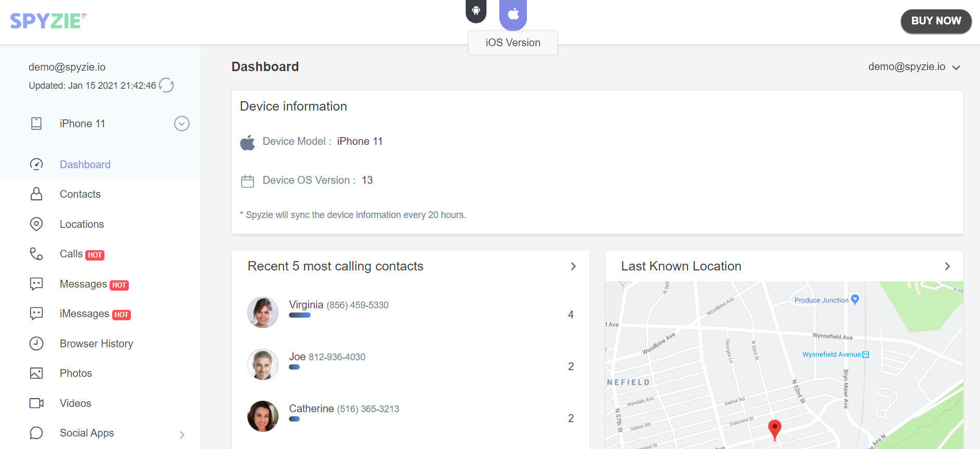Open Browser History in sidebar

coord(96,344)
